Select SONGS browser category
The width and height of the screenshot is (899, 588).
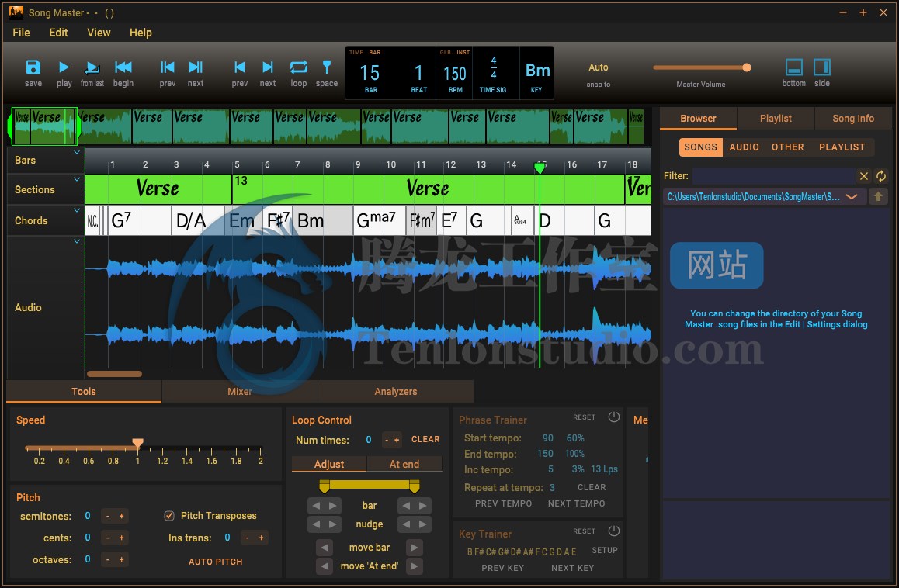point(700,147)
